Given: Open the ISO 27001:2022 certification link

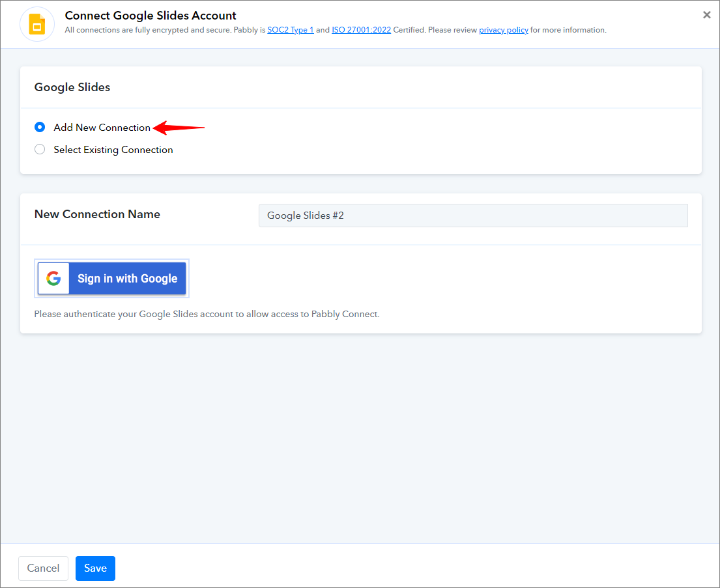Looking at the screenshot, I should pos(362,30).
